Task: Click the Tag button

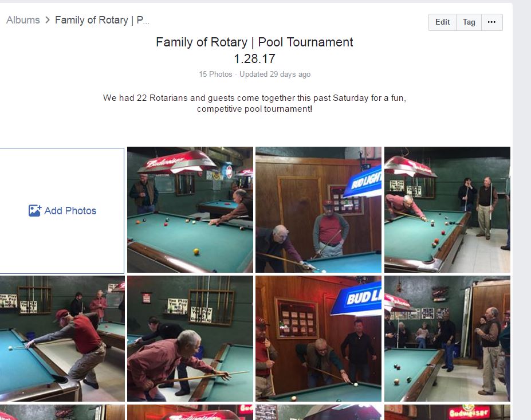Action: (469, 22)
